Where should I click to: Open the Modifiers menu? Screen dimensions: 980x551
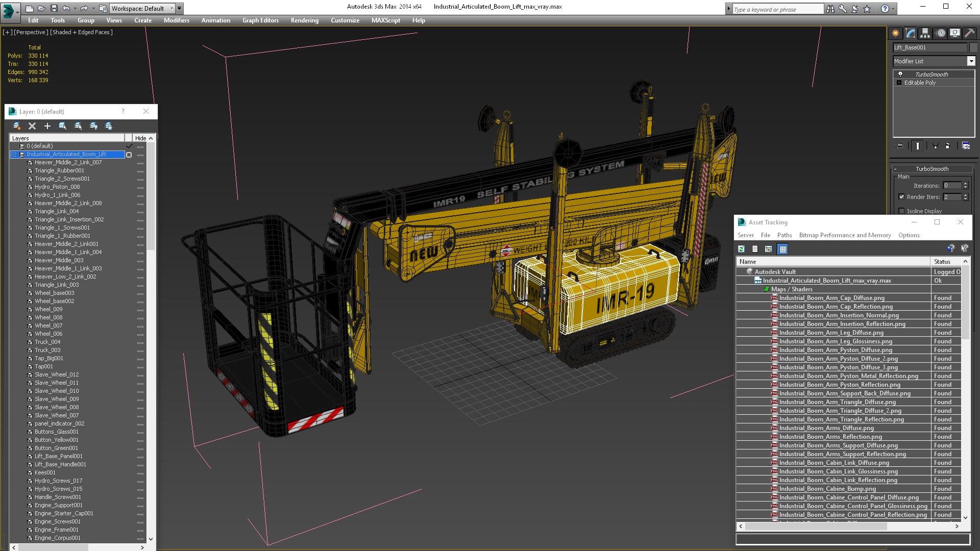[177, 20]
